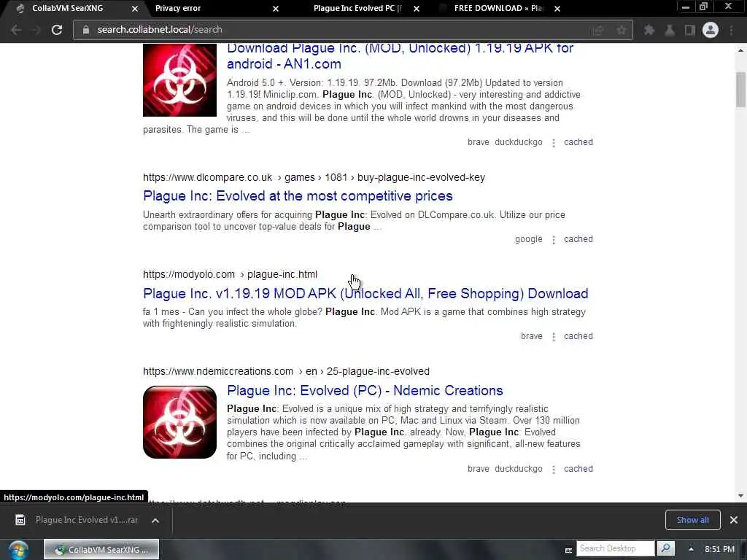The image size is (747, 560).
Task: Close the downloads bar
Action: pos(734,520)
